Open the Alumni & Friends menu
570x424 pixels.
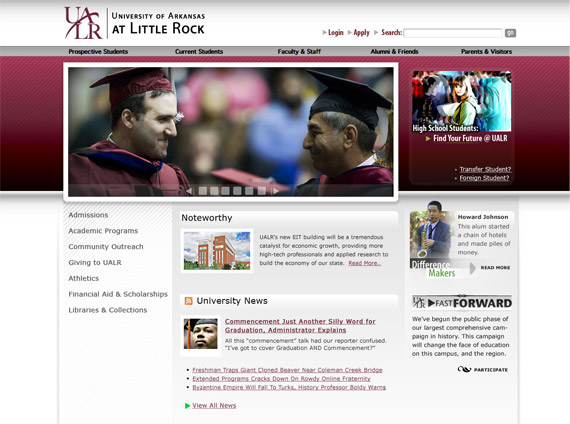[394, 52]
